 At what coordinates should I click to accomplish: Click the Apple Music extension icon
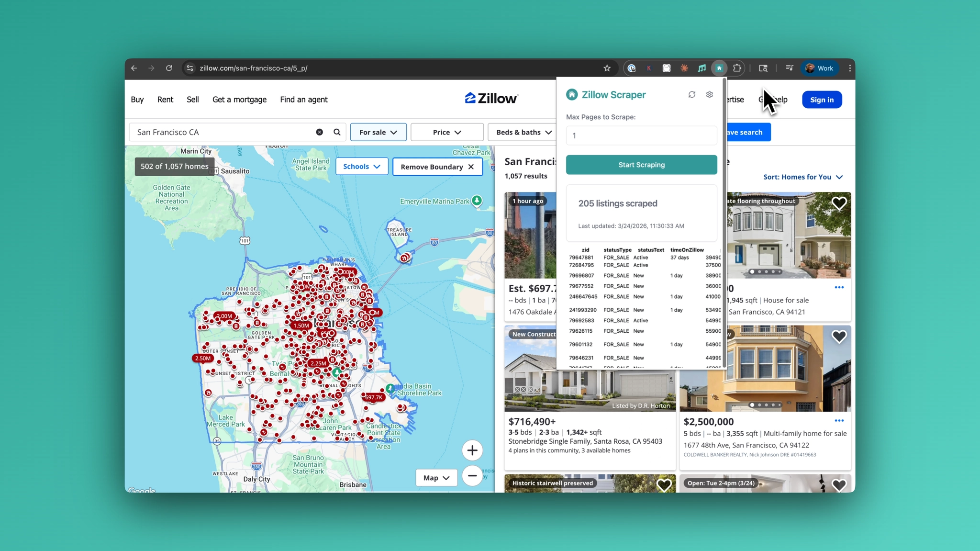[x=702, y=68]
